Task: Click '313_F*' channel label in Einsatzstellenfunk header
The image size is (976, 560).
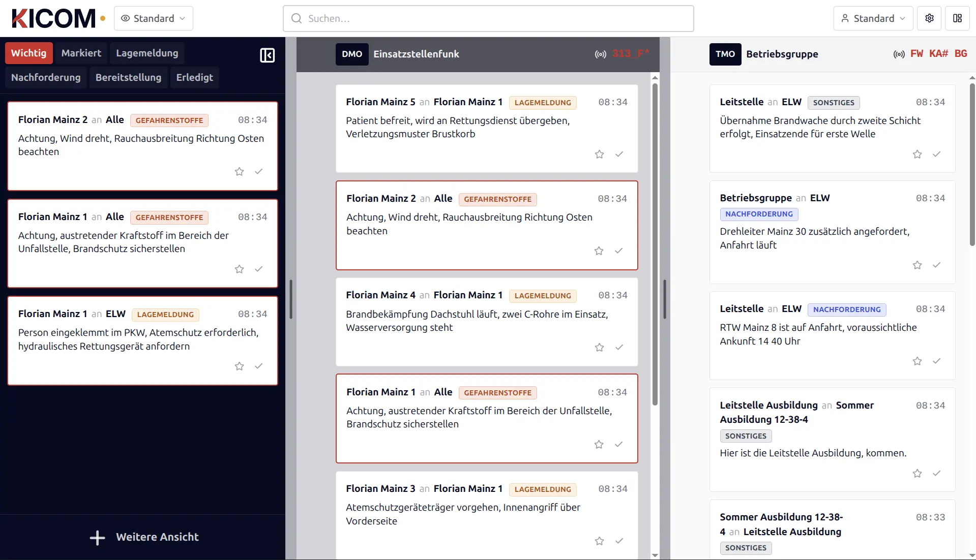Action: coord(631,53)
